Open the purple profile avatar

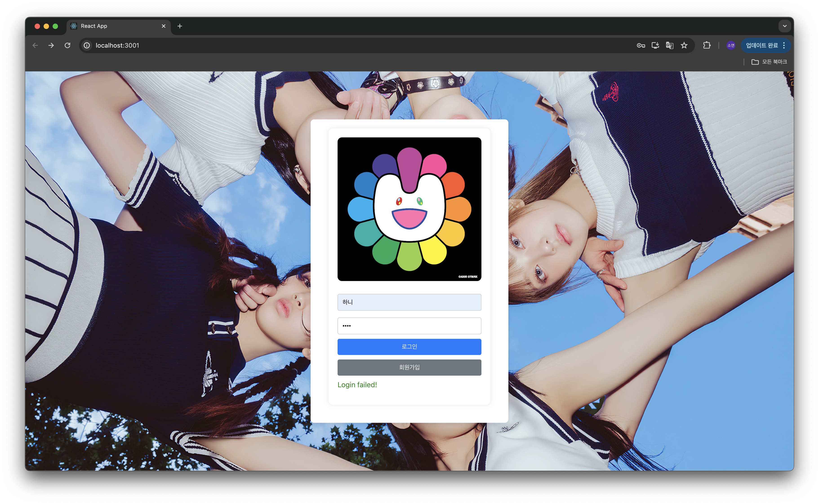pos(731,45)
